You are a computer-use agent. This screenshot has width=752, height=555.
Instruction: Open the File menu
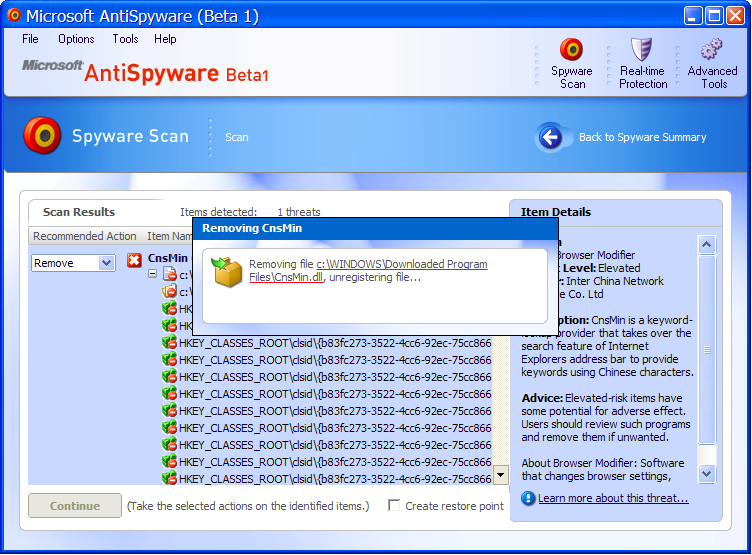point(30,39)
